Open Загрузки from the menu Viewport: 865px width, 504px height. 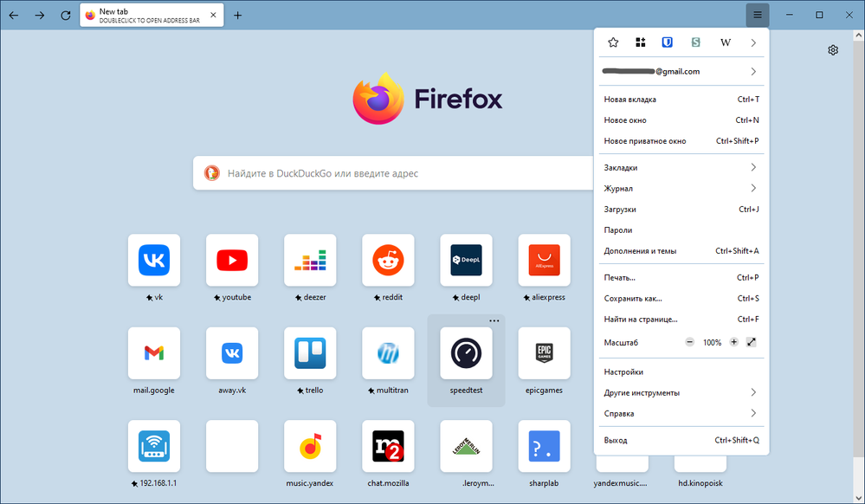coord(681,210)
